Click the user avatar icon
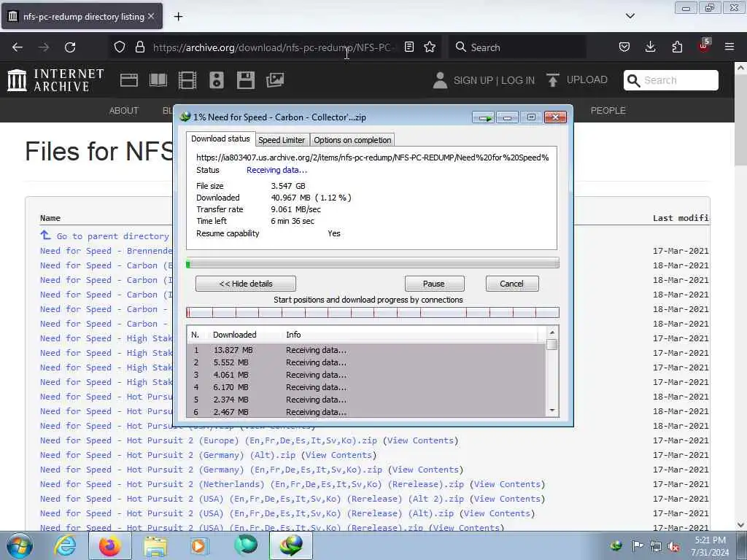This screenshot has height=560, width=747. point(440,80)
